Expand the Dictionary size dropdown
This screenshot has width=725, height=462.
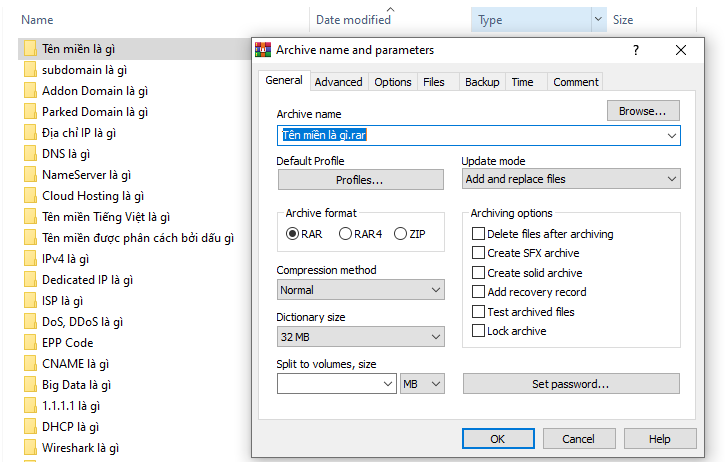point(361,338)
